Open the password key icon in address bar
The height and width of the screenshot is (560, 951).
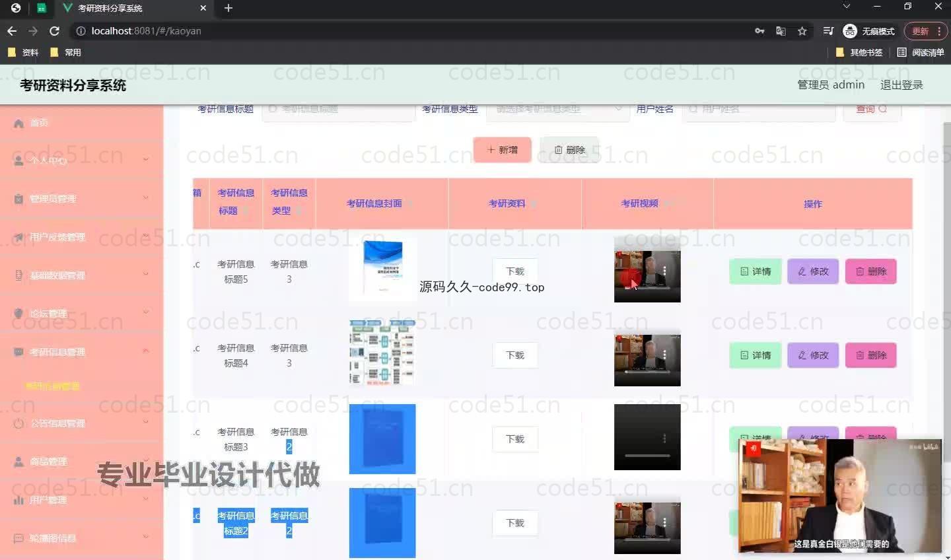click(759, 31)
